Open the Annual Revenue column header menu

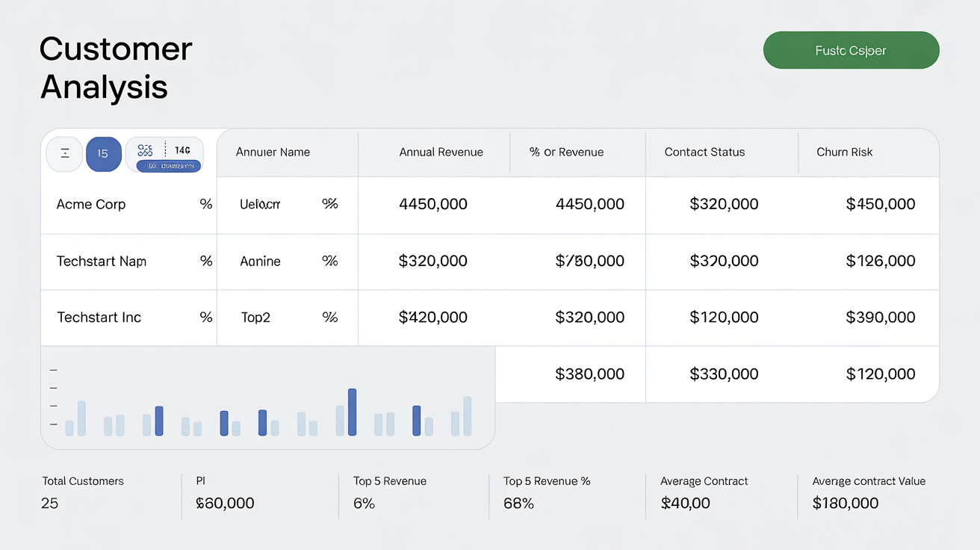coord(441,152)
